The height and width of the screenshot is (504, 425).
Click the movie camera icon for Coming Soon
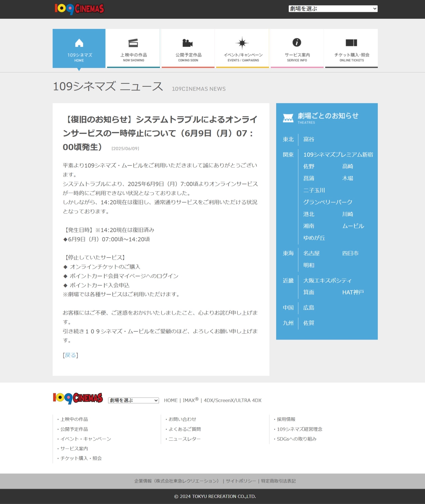[x=188, y=43]
